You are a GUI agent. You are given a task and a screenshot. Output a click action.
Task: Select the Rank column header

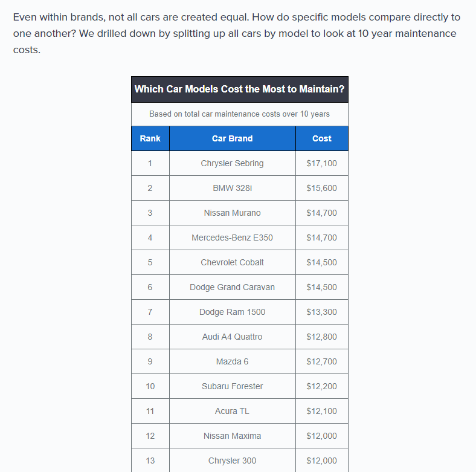click(150, 138)
